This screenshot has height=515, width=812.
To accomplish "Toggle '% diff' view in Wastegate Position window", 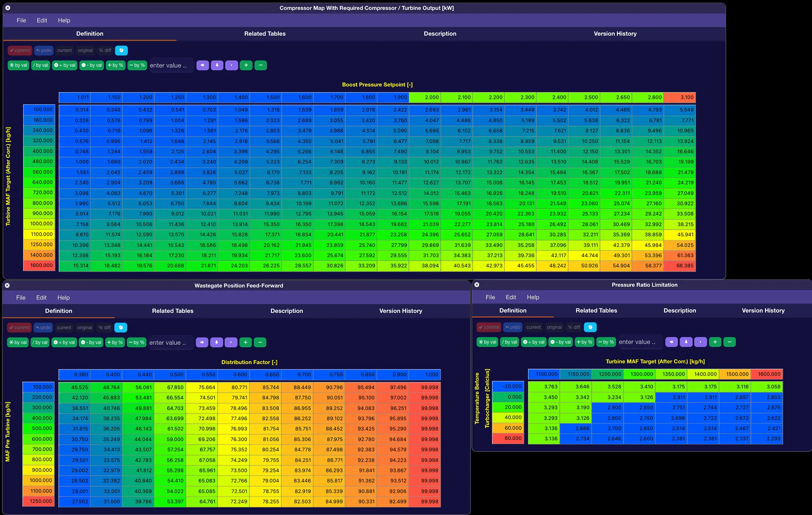I will [x=104, y=328].
